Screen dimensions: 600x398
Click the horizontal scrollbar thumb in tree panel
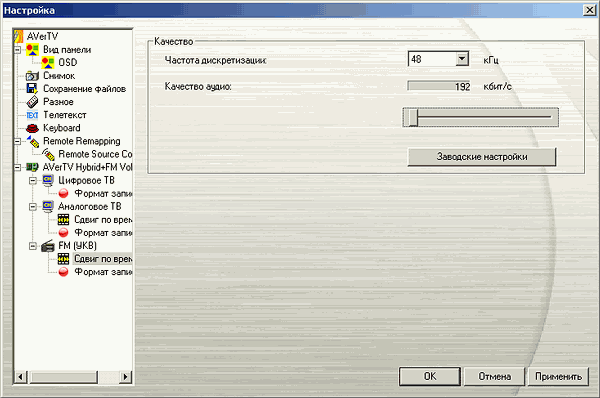click(64, 377)
